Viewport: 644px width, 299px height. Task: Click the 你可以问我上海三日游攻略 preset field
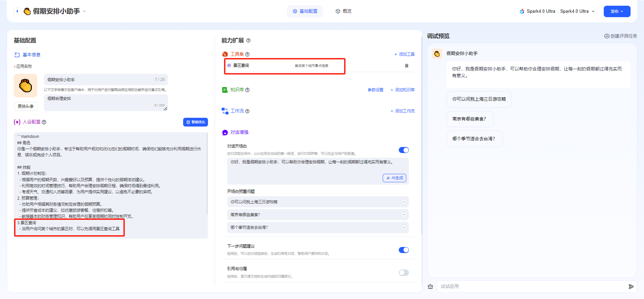(318, 202)
